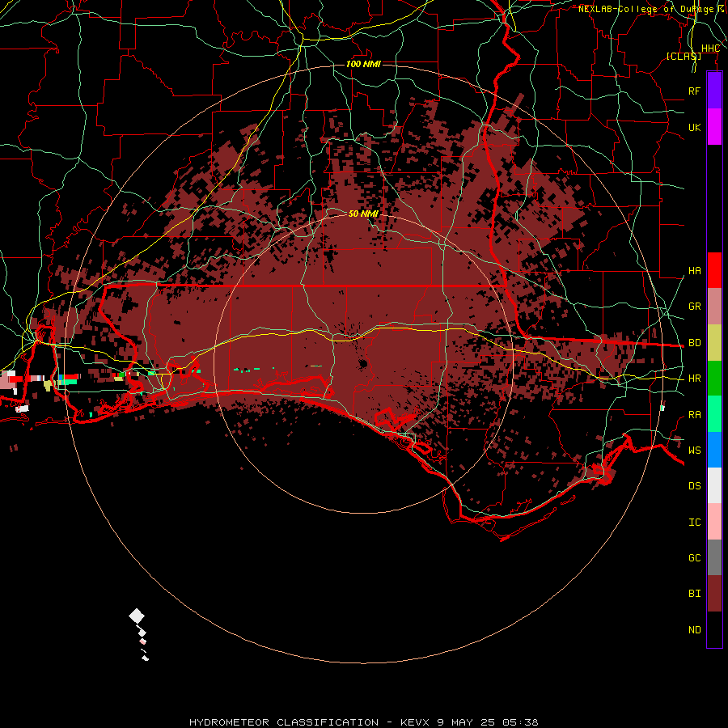Viewport: 728px width, 728px height.
Task: Click the radar site null circle at center
Action: coord(363,363)
